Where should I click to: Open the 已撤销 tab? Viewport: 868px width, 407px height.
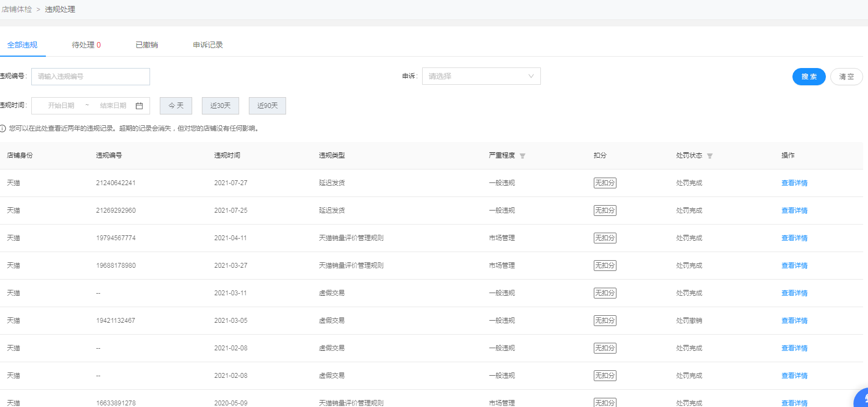147,45
